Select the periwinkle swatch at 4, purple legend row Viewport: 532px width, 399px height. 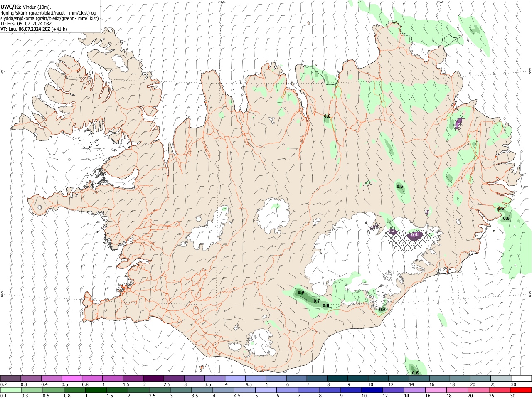click(235, 378)
